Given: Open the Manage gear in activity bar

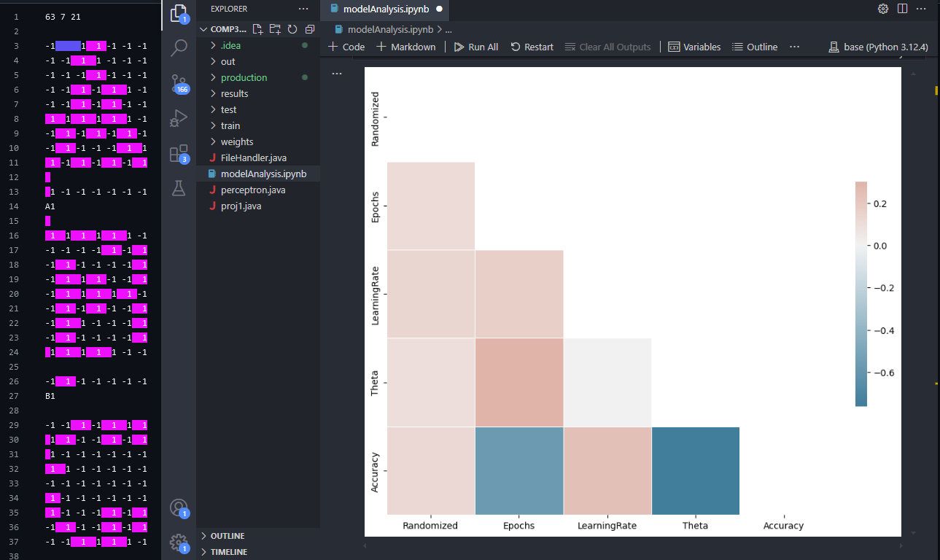Looking at the screenshot, I should pos(179,542).
